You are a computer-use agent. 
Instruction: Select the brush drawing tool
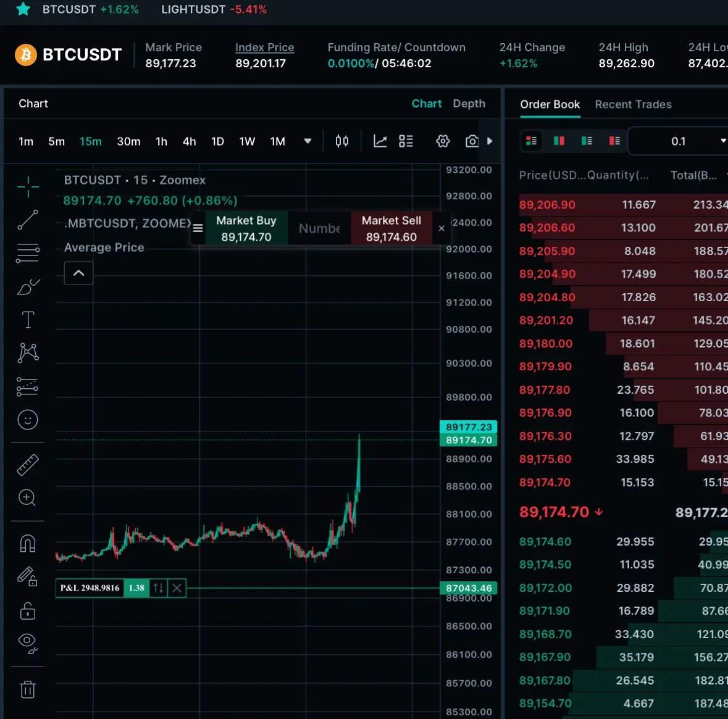coord(28,287)
